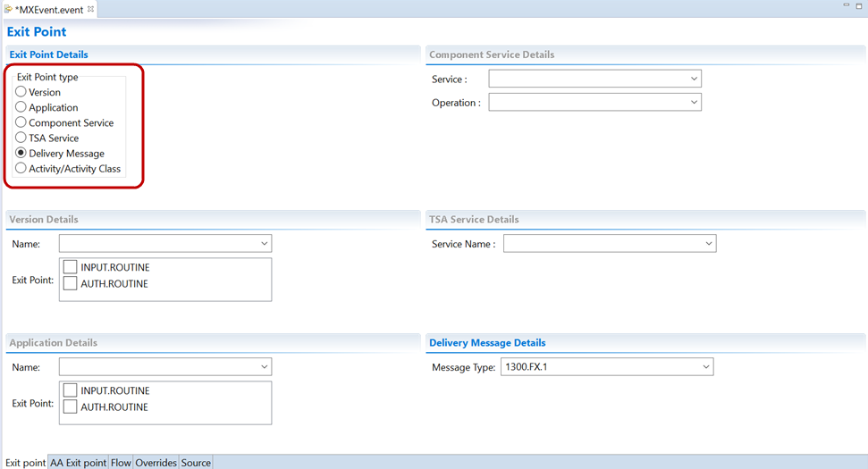The height and width of the screenshot is (469, 868).
Task: Tick INPUT.ROUTINE under Application Details
Action: tap(71, 390)
